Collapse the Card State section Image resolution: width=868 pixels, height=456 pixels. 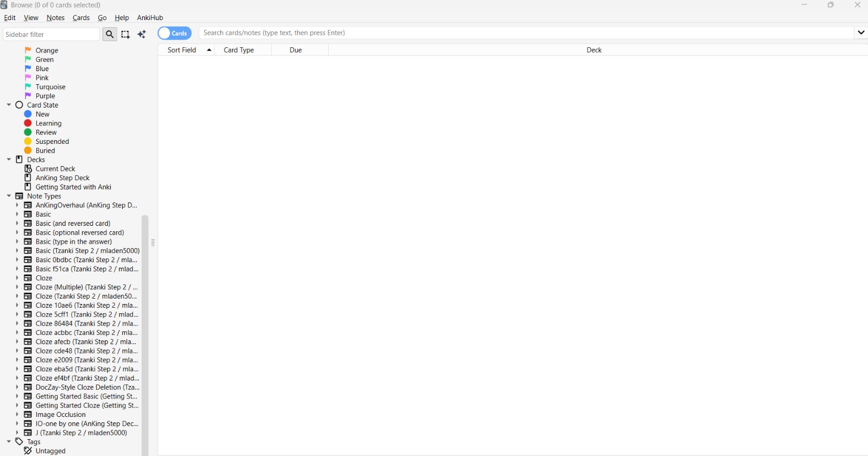tap(9, 105)
